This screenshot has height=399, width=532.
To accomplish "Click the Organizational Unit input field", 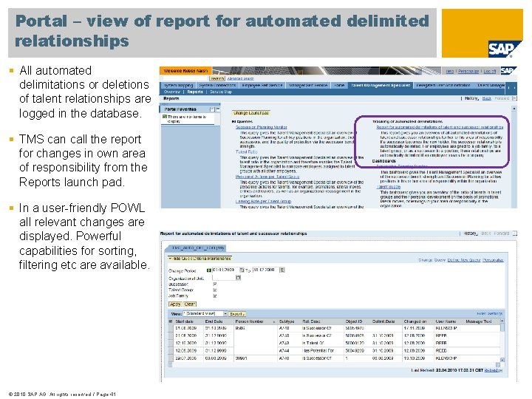I will [224, 278].
